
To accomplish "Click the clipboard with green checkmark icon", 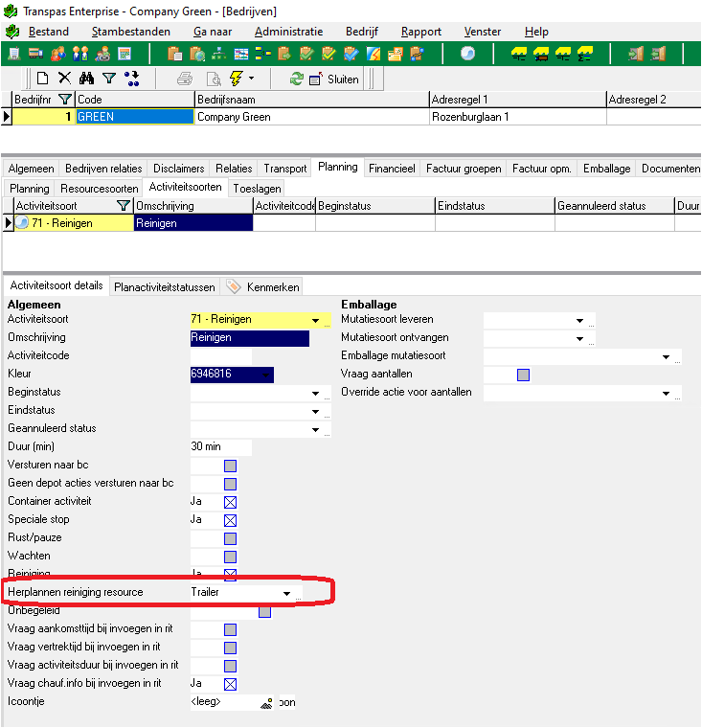I will point(306,55).
